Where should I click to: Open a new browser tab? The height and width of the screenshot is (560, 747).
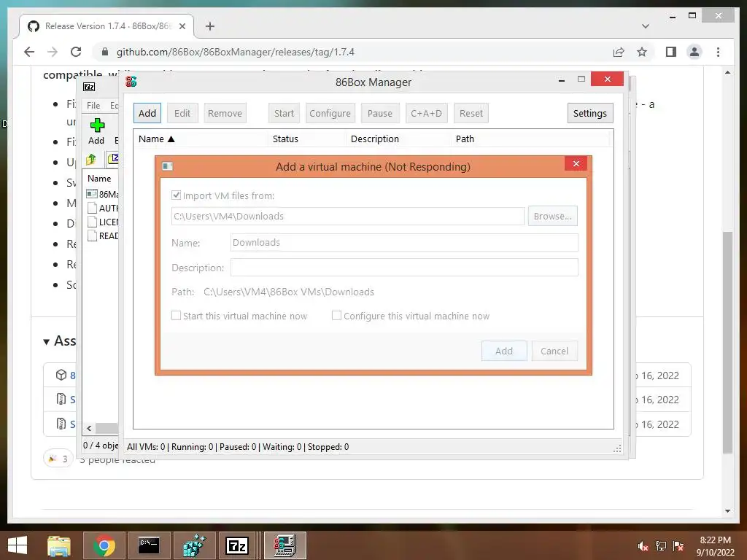pyautogui.click(x=209, y=26)
